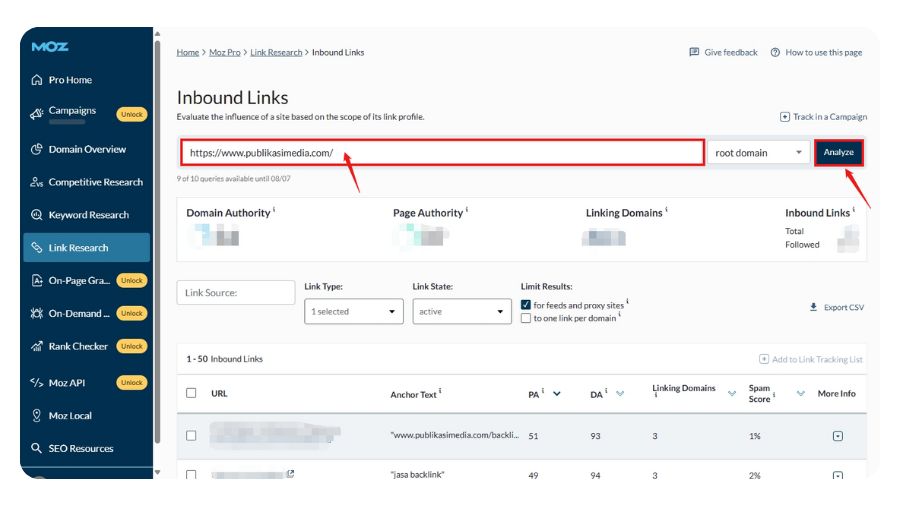Click the Linking Domains metric info icon

point(666,210)
